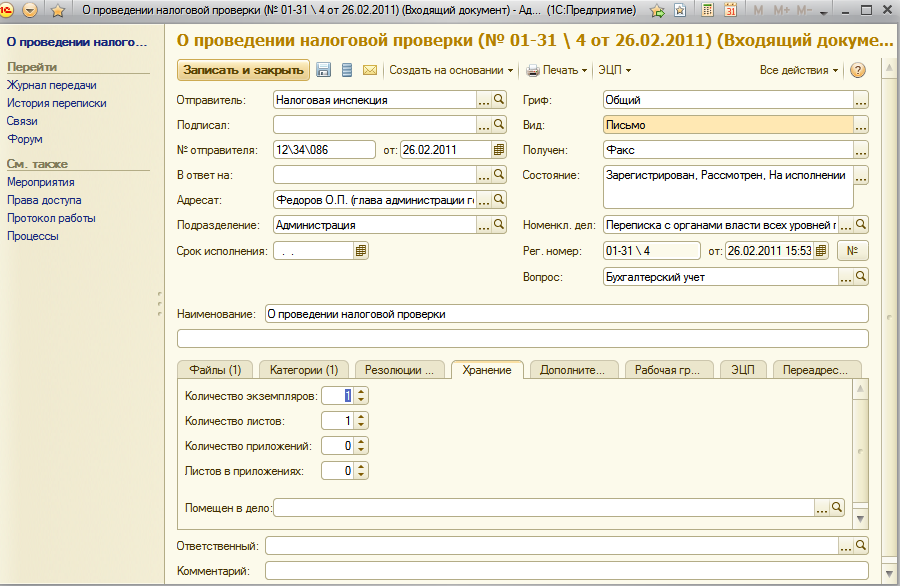This screenshot has height=586, width=900.
Task: Click the Количество листов spinner arrows
Action: click(360, 421)
